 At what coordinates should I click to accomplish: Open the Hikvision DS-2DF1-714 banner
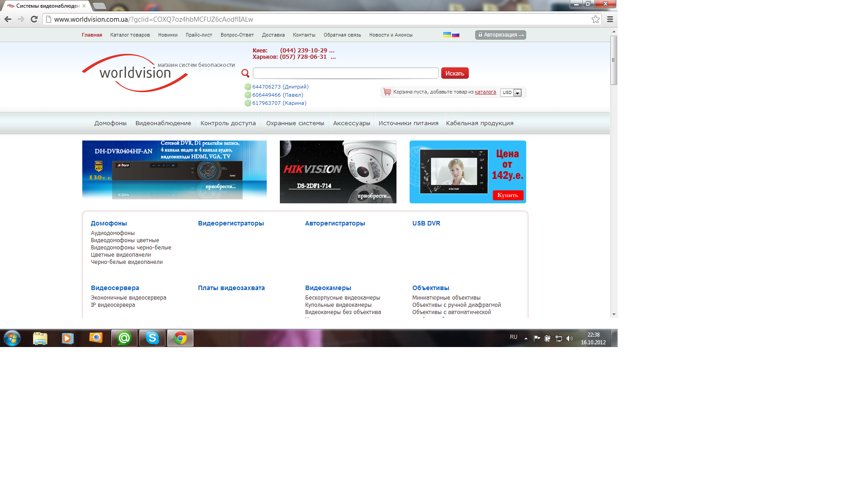338,172
